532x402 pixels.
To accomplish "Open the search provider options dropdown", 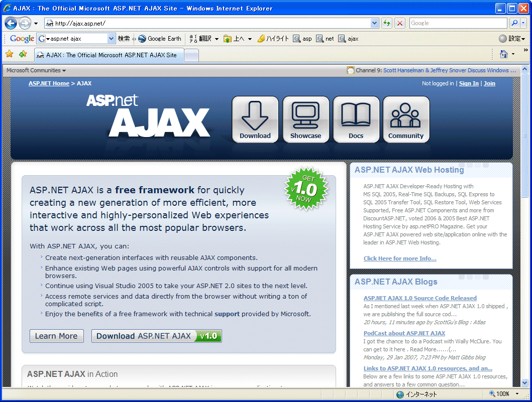I will pos(523,23).
